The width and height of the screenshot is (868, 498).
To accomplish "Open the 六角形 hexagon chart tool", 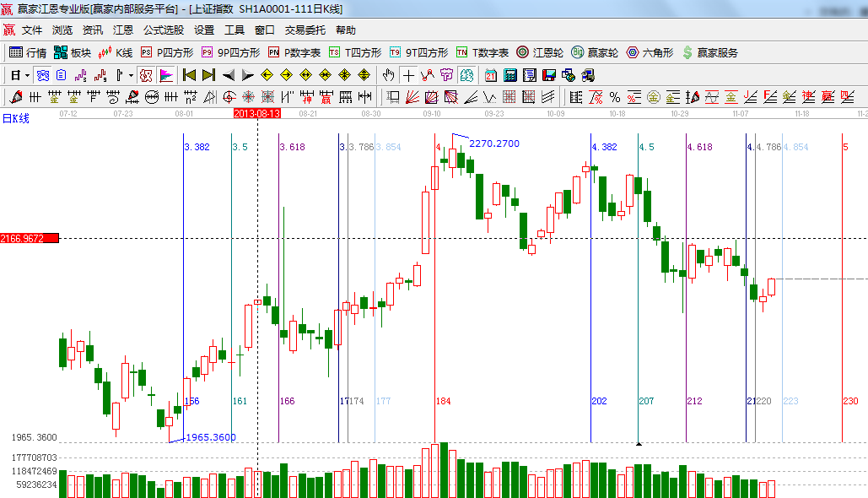I will click(x=650, y=52).
